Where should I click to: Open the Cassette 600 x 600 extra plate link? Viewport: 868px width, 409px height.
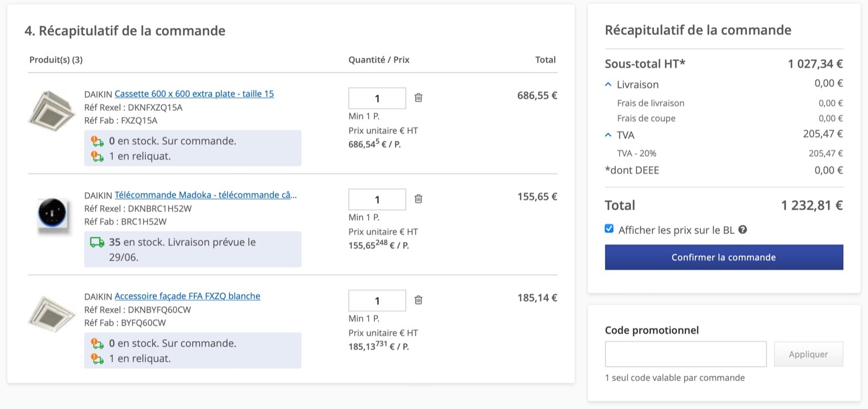[x=194, y=93]
